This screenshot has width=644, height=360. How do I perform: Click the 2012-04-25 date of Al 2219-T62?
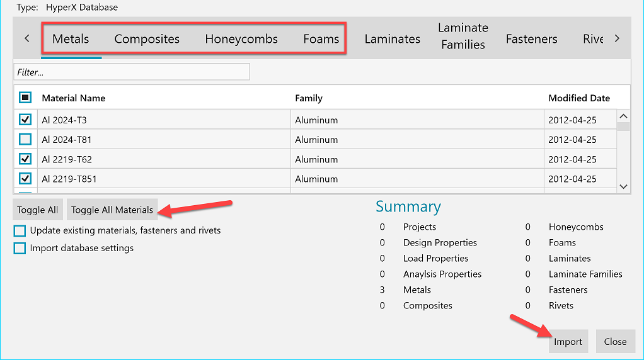click(572, 159)
